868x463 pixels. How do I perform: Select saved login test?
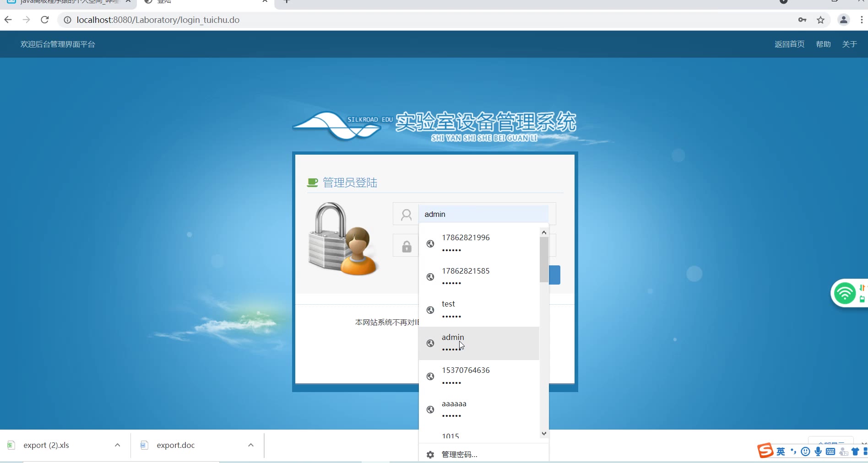coord(479,310)
